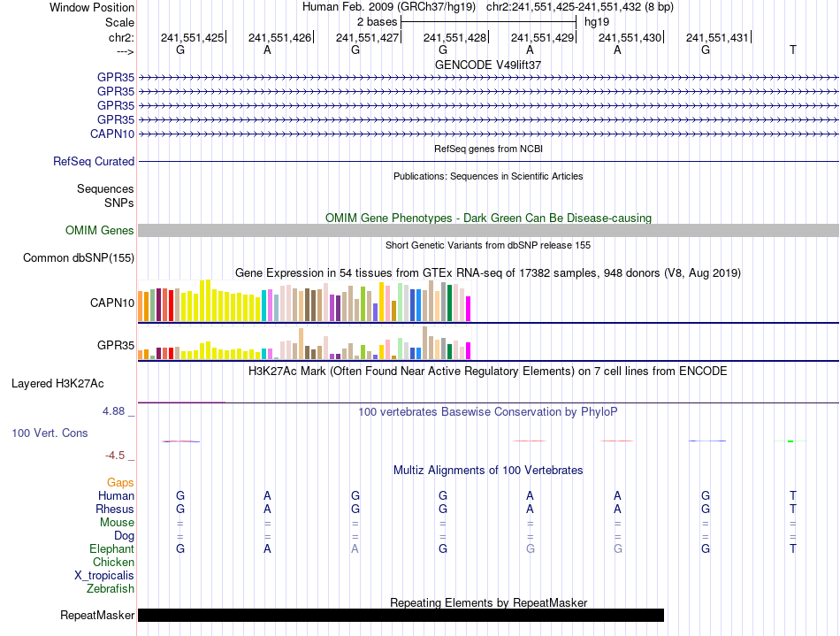Click the GTEx Gene Expression track title

pyautogui.click(x=488, y=272)
